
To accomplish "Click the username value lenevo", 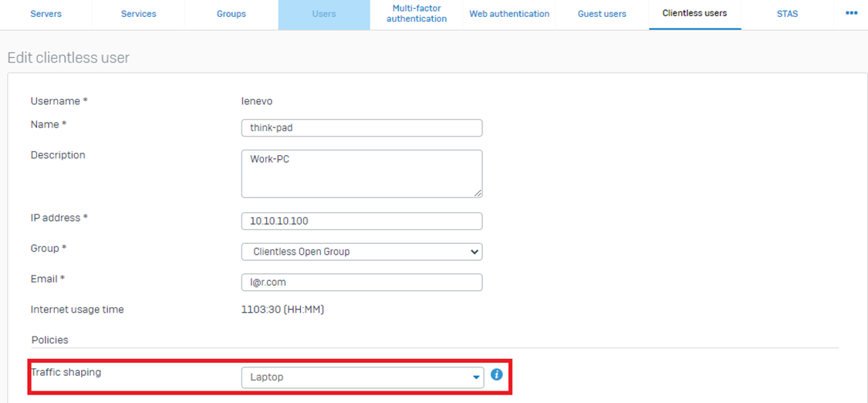I will tap(257, 101).
